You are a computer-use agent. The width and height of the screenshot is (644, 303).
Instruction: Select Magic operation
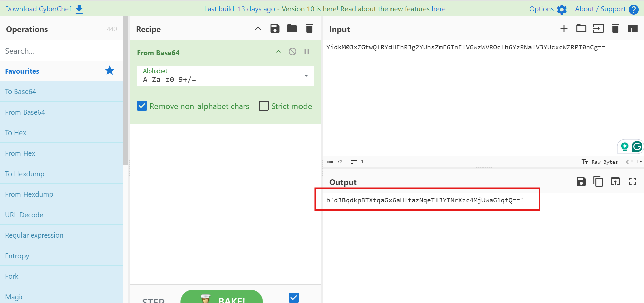click(61, 295)
